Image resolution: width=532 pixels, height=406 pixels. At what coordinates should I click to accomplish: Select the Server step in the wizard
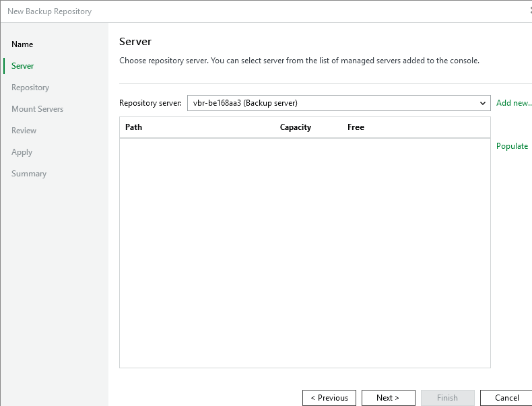click(23, 66)
